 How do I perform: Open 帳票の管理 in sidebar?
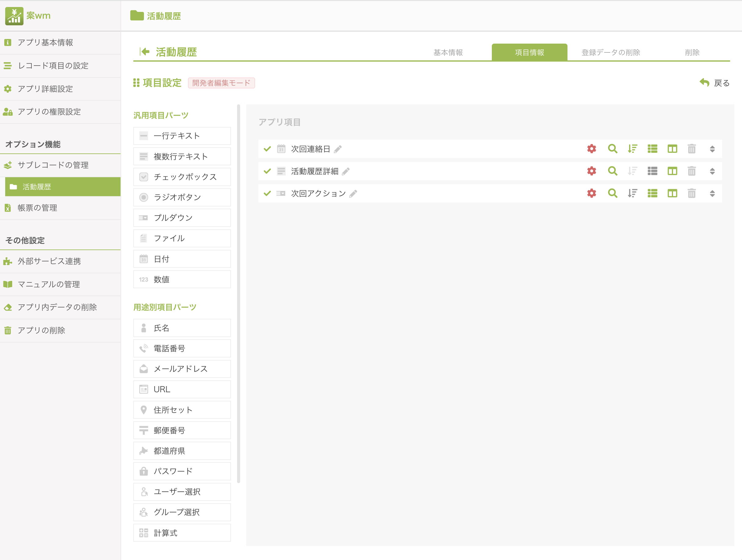tap(60, 208)
